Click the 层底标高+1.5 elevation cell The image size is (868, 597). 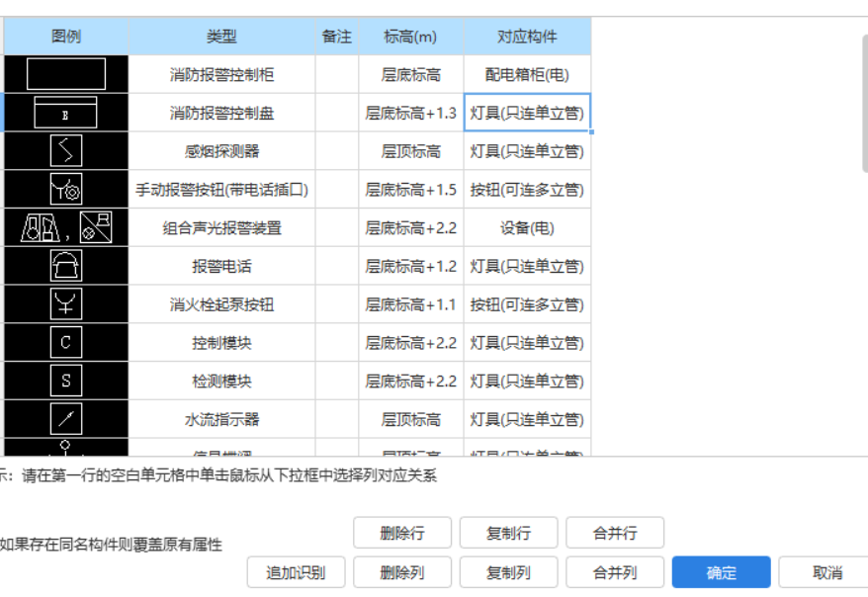pos(410,189)
